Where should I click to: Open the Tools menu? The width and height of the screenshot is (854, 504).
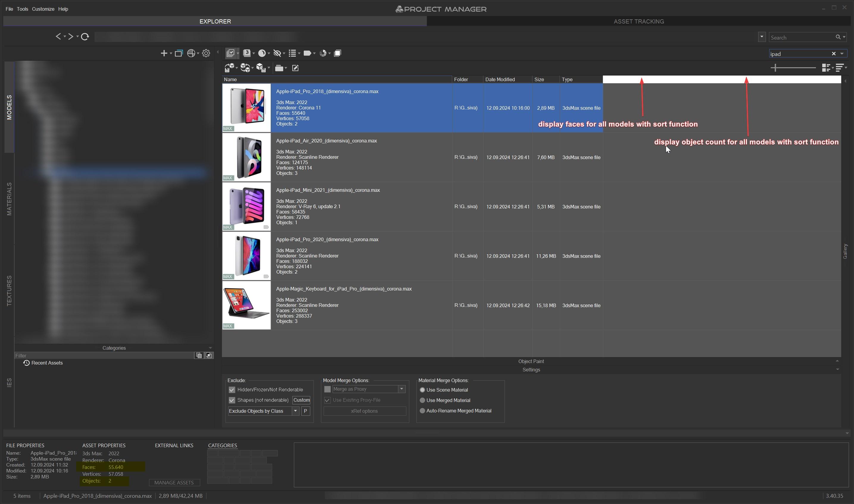click(x=22, y=9)
